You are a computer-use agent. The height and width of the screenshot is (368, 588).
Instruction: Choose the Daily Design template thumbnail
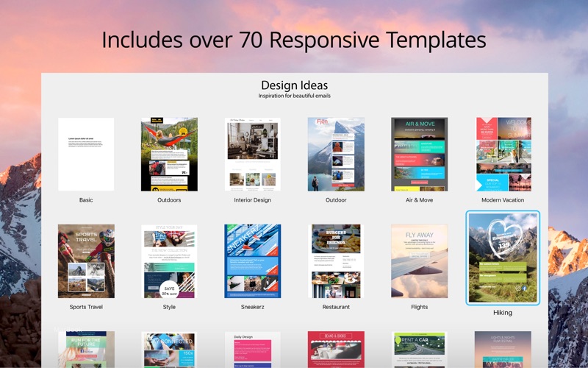pos(252,350)
